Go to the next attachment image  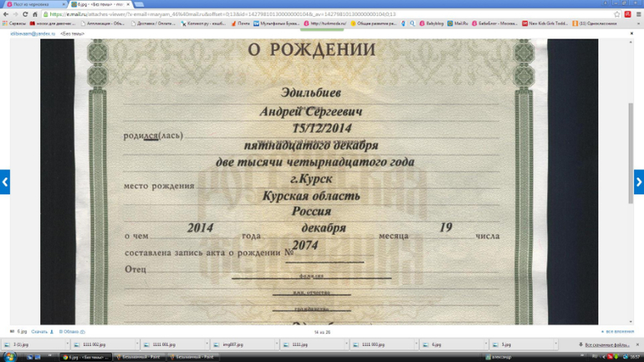click(639, 181)
